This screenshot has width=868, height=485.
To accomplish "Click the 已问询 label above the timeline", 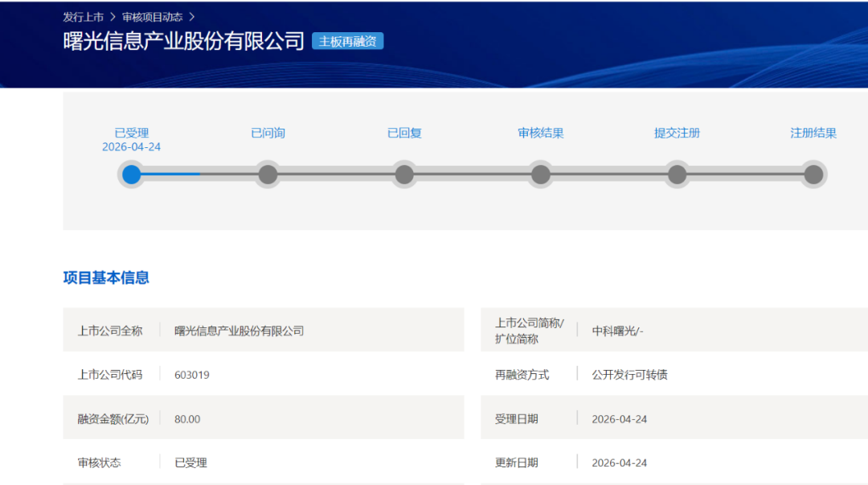I will click(268, 133).
